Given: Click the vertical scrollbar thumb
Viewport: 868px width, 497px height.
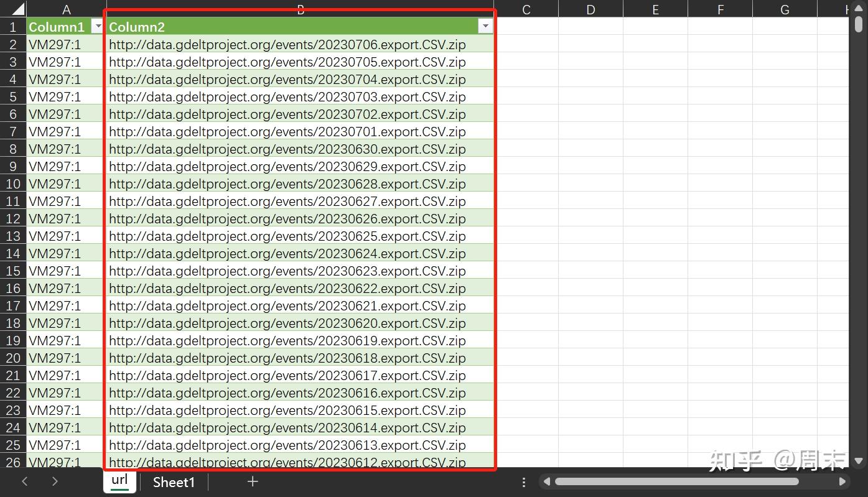Looking at the screenshot, I should (x=859, y=24).
